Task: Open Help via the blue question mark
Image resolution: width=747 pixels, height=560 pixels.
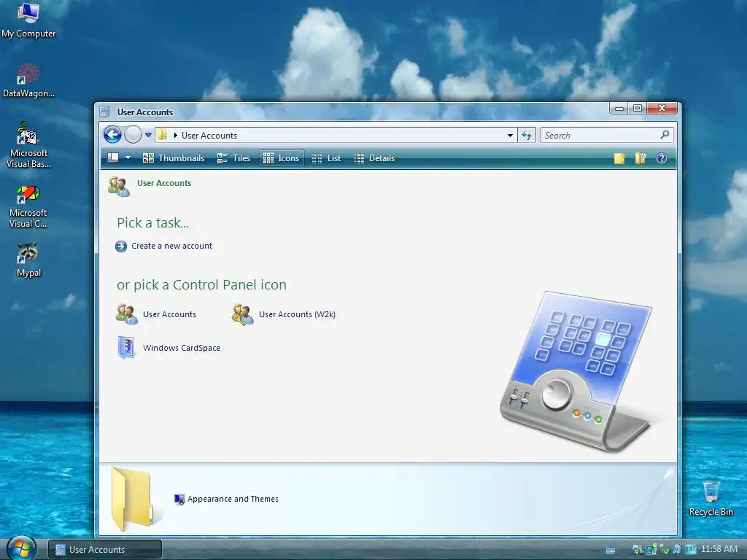Action: click(x=662, y=158)
